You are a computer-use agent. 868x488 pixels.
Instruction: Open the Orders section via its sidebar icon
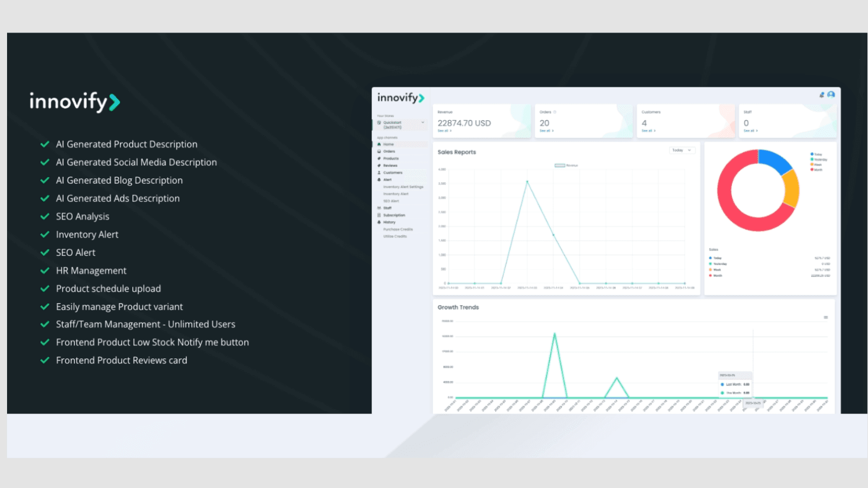[379, 151]
